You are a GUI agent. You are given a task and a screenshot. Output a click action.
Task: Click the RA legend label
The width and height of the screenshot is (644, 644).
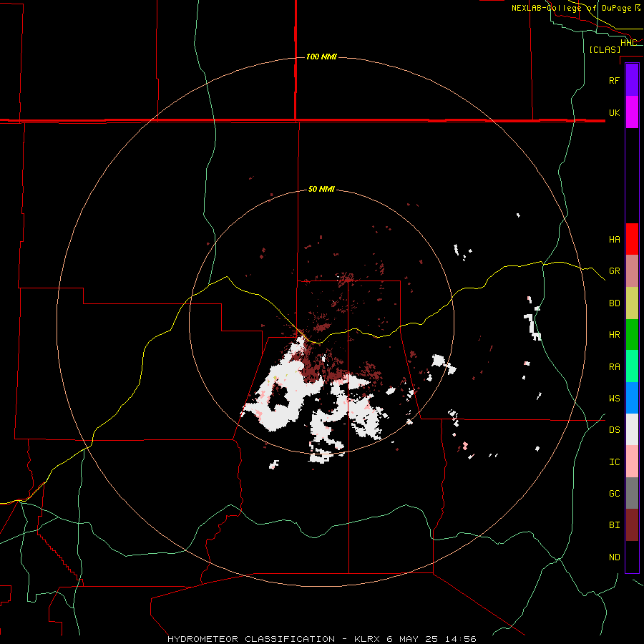614,367
